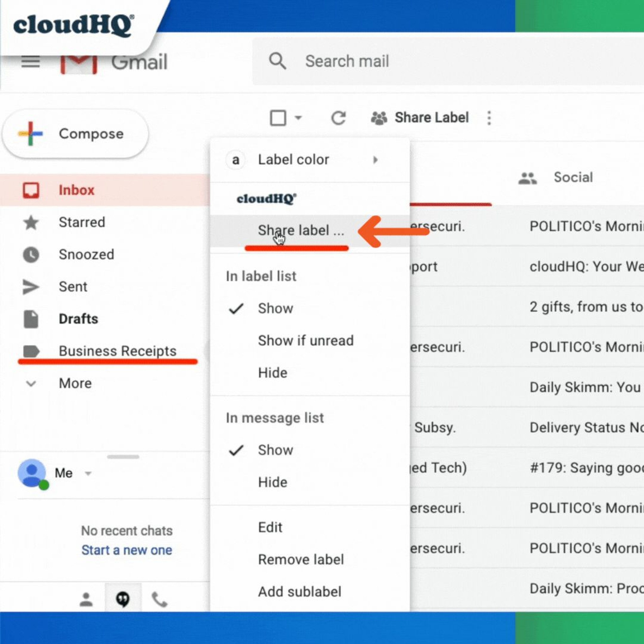
Task: Tick the select-all checkbox
Action: tap(278, 118)
